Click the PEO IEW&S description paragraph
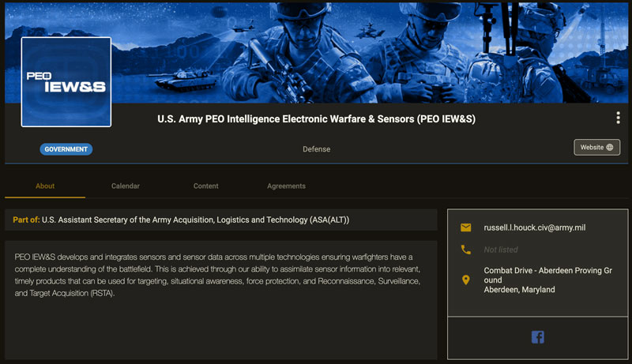 click(218, 275)
